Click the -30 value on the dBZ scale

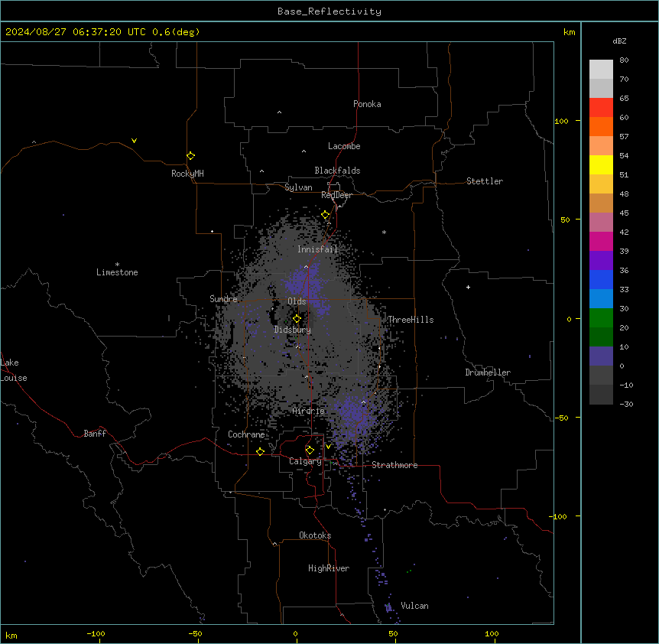[x=626, y=404]
